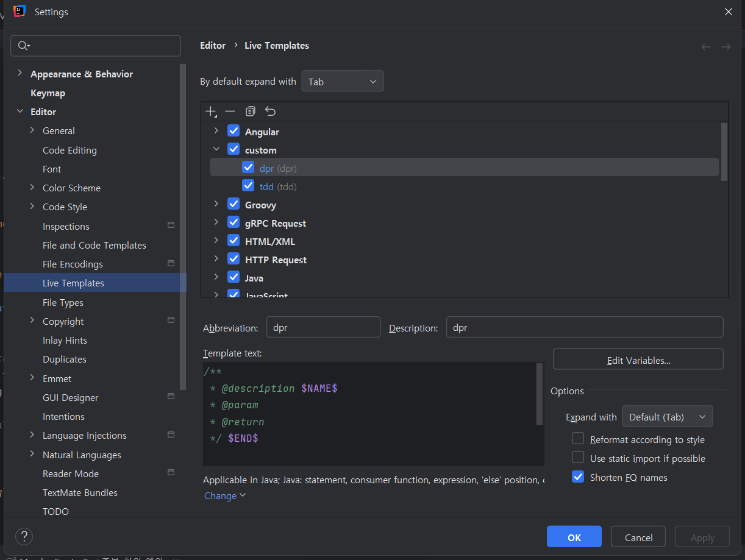Go back using the left arrow icon

tap(705, 47)
